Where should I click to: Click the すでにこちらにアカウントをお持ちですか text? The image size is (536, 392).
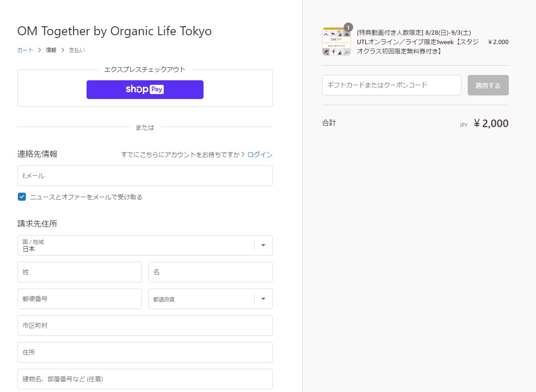[x=183, y=155]
